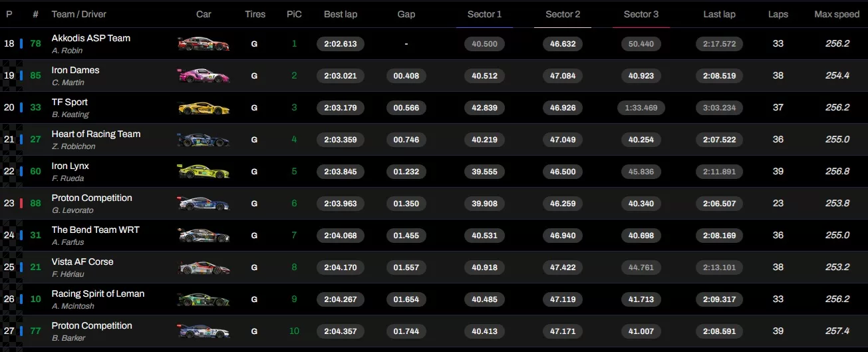
Task: Sort by the Last lap column header
Action: [x=720, y=14]
